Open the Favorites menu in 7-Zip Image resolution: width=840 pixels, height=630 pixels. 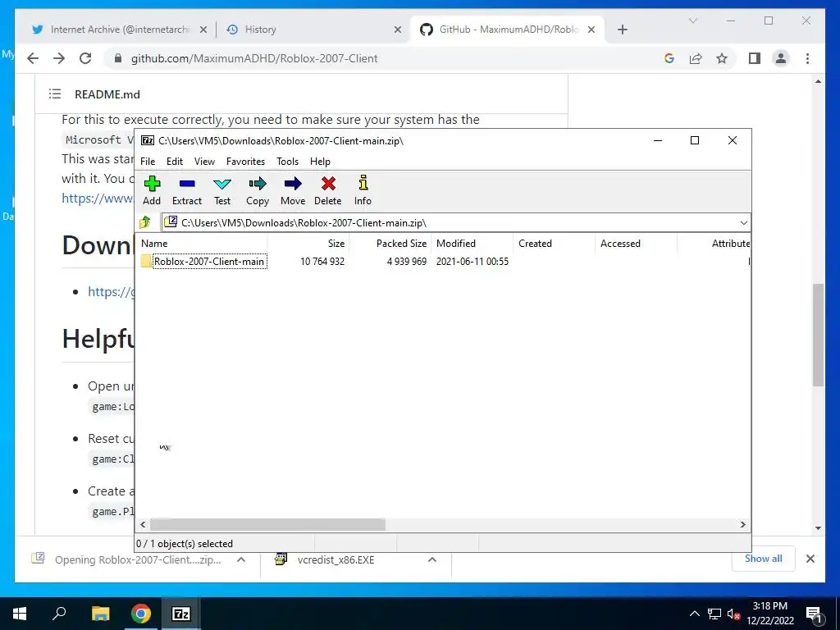tap(245, 162)
